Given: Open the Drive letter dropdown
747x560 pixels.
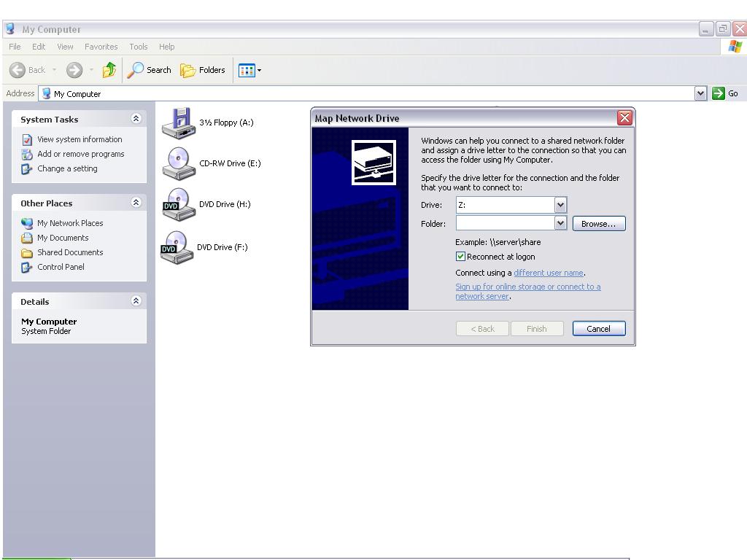Looking at the screenshot, I should click(560, 205).
